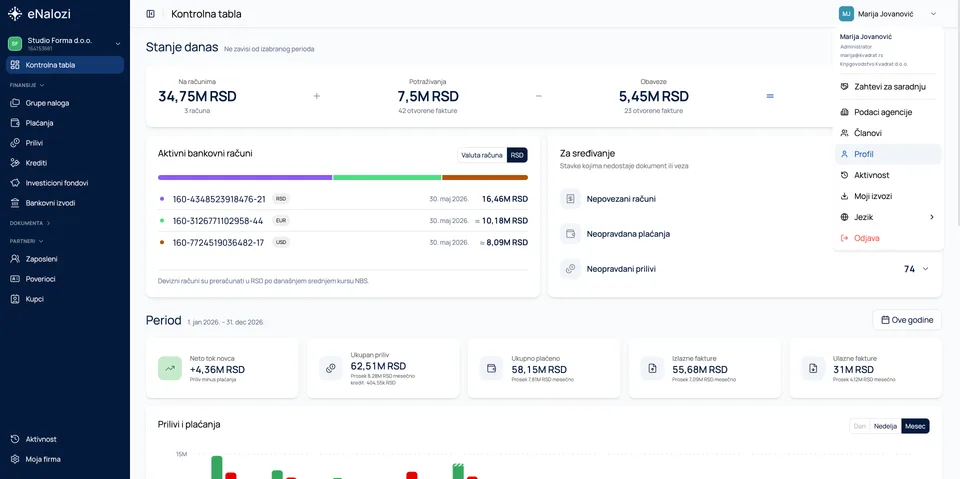Click the brown segment of accounts bar

485,178
